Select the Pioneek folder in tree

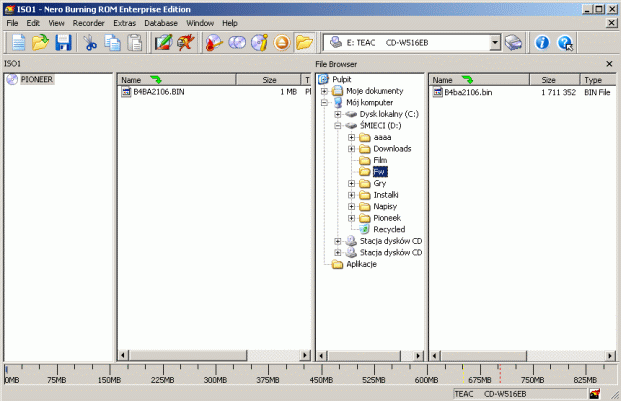(387, 218)
